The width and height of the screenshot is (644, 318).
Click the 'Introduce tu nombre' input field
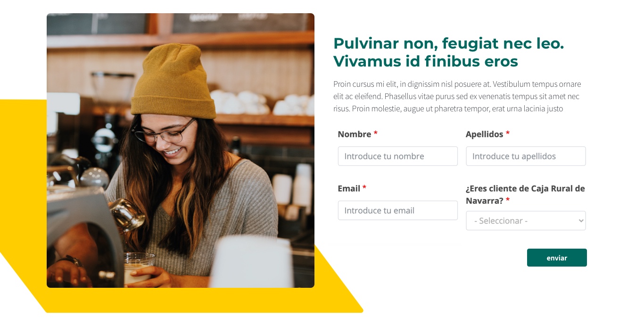click(x=397, y=156)
